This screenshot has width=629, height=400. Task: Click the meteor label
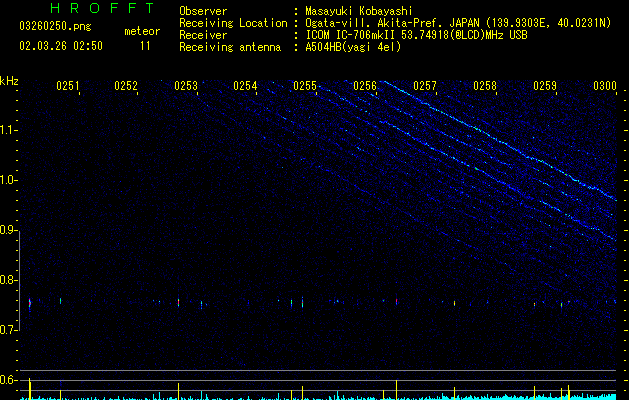[x=142, y=31]
